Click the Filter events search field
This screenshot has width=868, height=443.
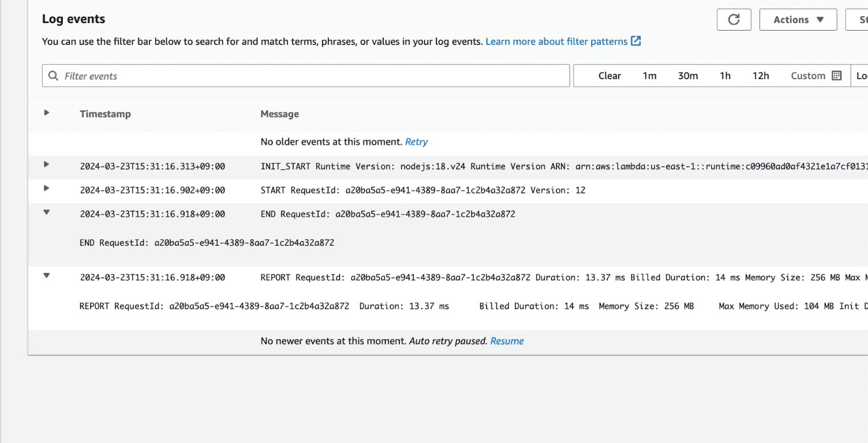click(312, 76)
